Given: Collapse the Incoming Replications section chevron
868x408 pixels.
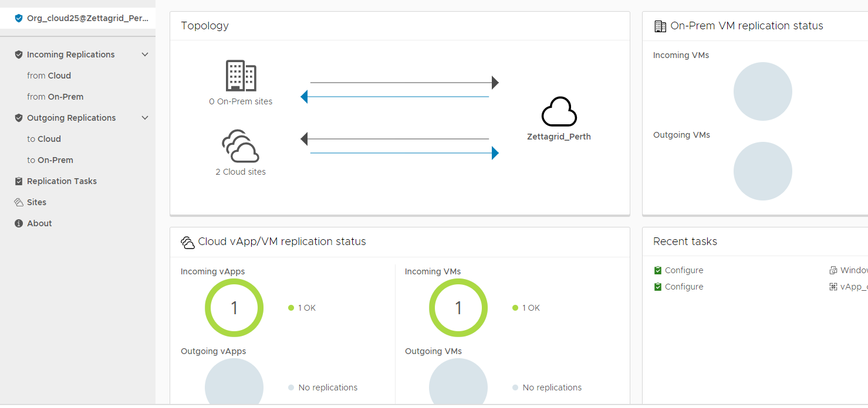Looking at the screenshot, I should click(x=145, y=55).
